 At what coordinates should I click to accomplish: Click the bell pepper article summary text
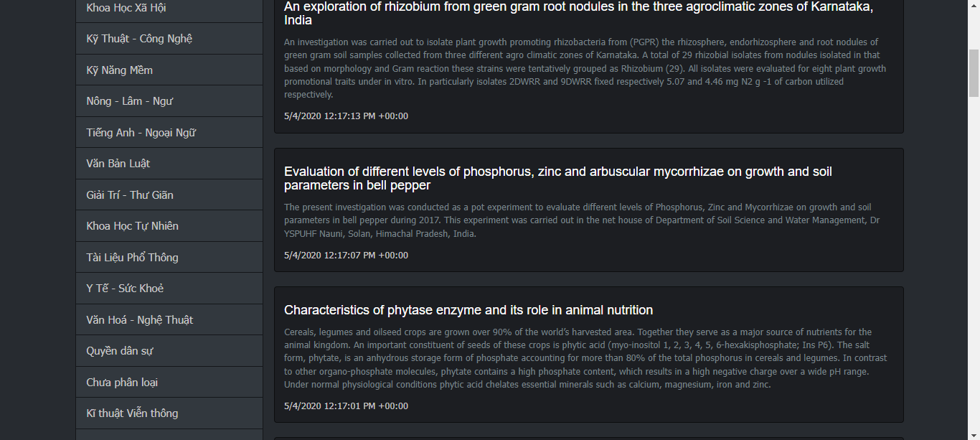582,220
